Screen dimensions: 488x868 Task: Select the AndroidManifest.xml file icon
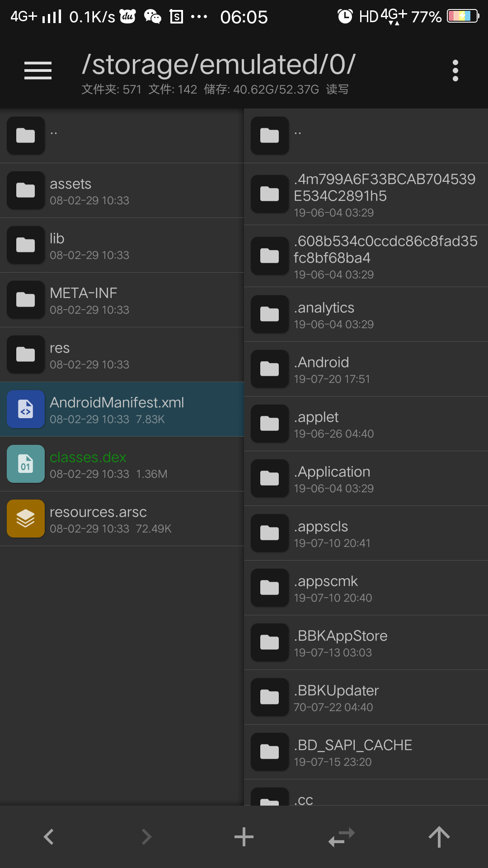[x=26, y=409]
